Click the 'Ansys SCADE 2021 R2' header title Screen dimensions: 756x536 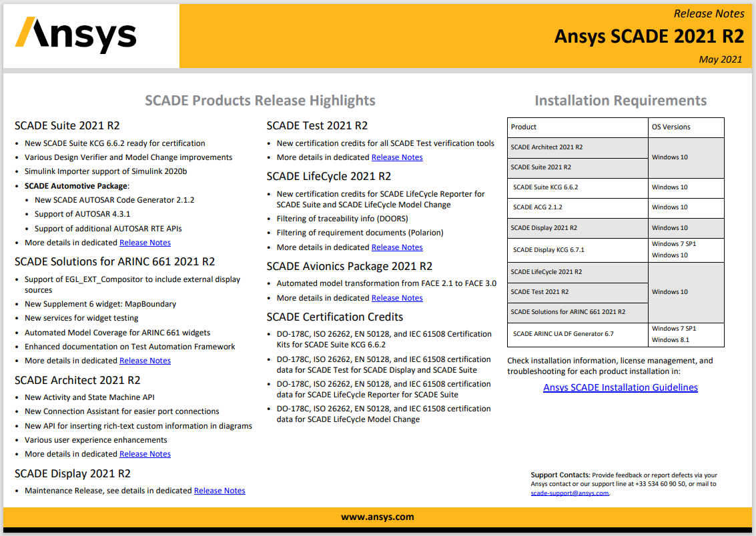click(x=649, y=37)
